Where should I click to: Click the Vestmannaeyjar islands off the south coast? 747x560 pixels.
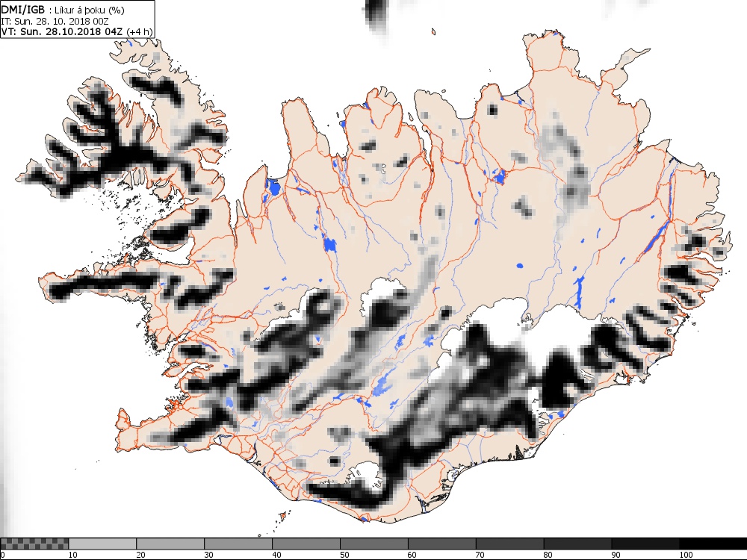tap(284, 516)
